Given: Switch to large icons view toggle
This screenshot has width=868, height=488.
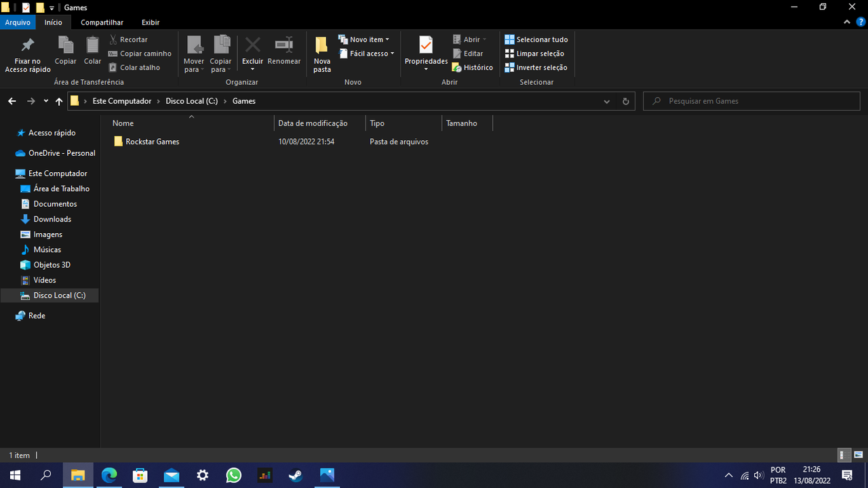Looking at the screenshot, I should pos(859,455).
